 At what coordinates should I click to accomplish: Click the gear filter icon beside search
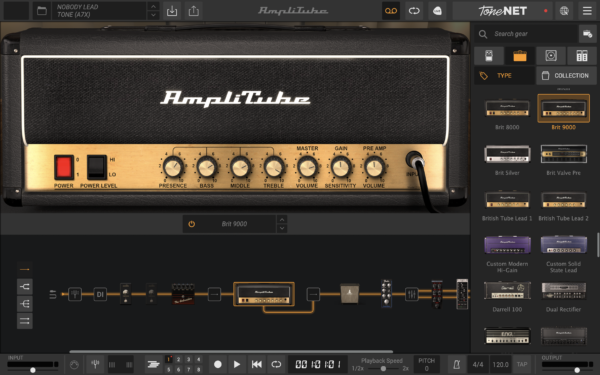587,34
